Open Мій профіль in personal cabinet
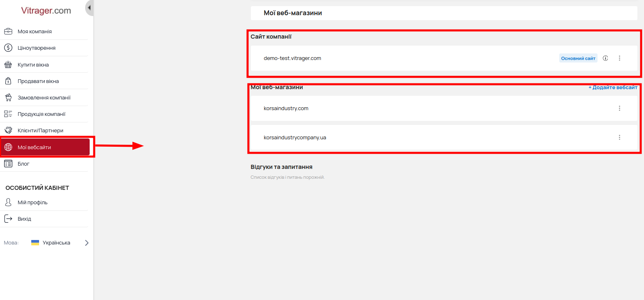 (32, 202)
